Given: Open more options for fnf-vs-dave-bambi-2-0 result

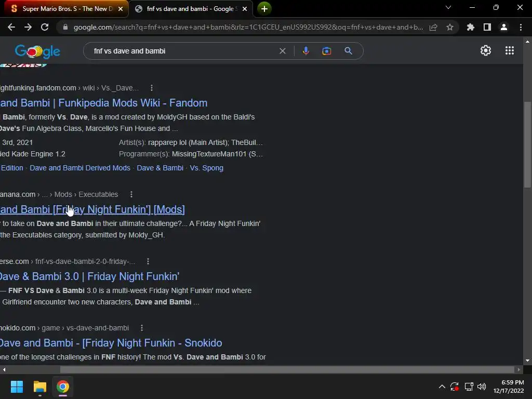Looking at the screenshot, I should tap(148, 261).
